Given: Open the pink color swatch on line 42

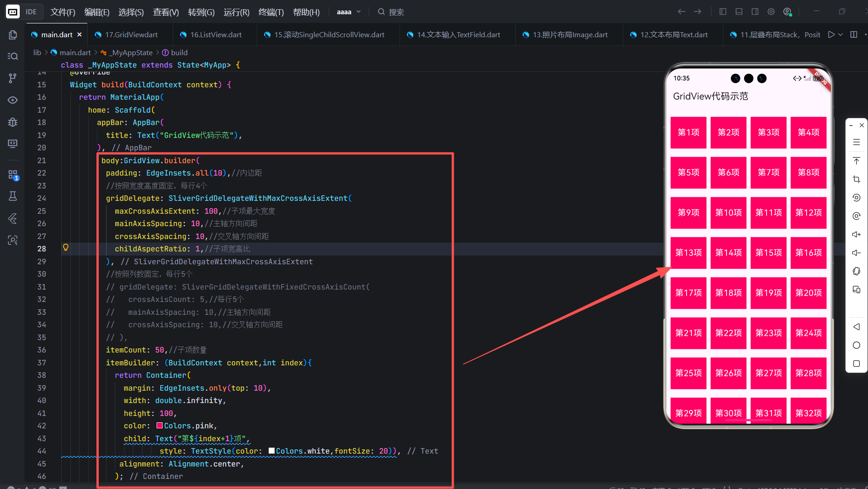Looking at the screenshot, I should coord(159,425).
